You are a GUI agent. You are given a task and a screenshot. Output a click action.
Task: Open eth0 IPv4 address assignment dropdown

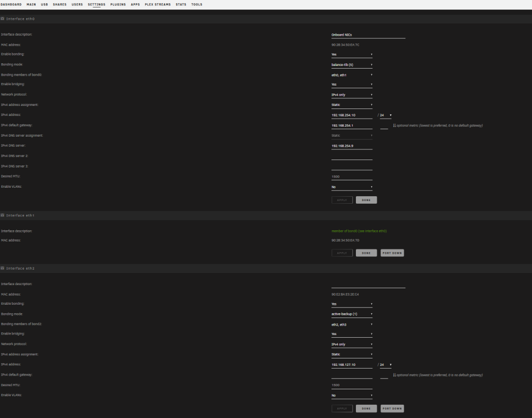click(352, 105)
